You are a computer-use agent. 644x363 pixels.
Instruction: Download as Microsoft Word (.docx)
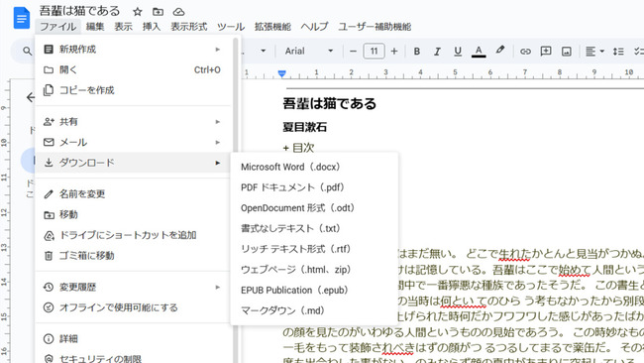(x=315, y=167)
